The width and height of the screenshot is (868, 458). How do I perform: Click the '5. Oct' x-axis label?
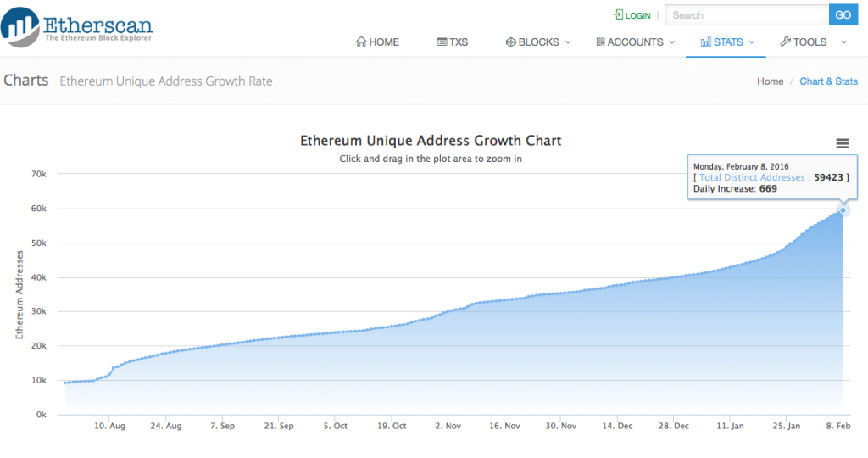336,426
